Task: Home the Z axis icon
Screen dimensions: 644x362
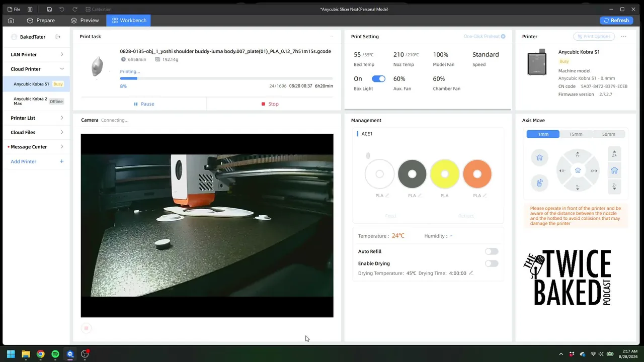Action: [x=614, y=170]
